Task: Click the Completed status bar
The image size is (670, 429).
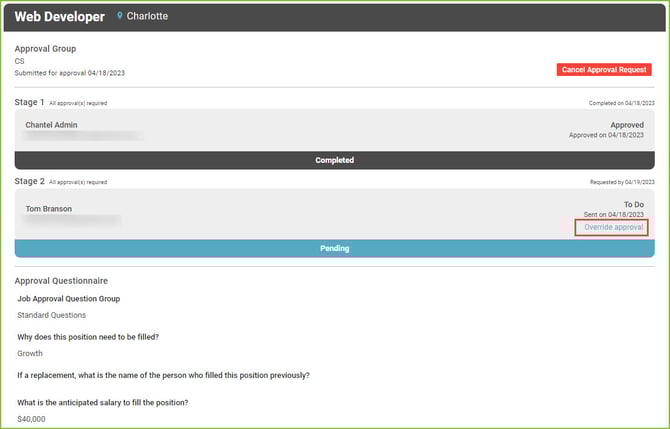Action: coord(335,160)
